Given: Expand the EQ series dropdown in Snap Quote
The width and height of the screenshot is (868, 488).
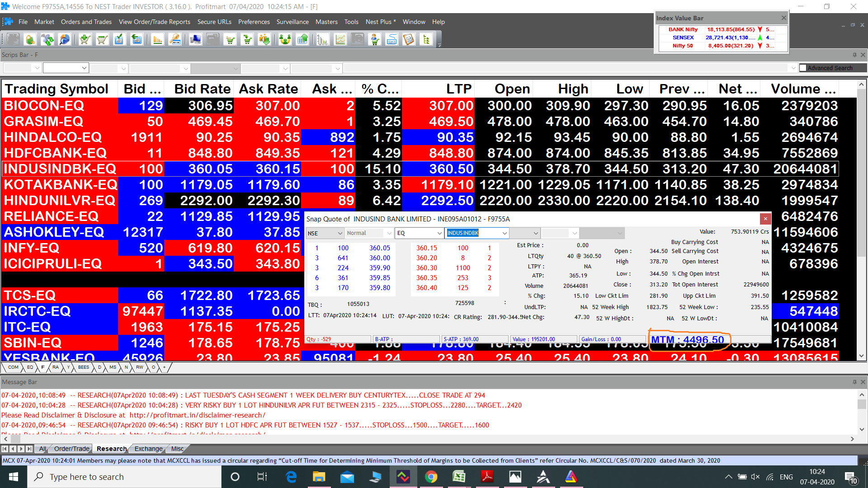Looking at the screenshot, I should 439,233.
